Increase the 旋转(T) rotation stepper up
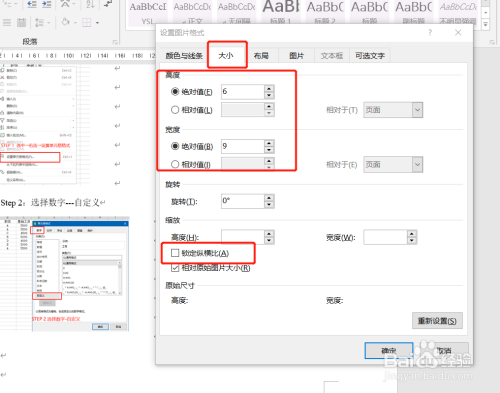Screen dimensions: 500x393 point(269,198)
